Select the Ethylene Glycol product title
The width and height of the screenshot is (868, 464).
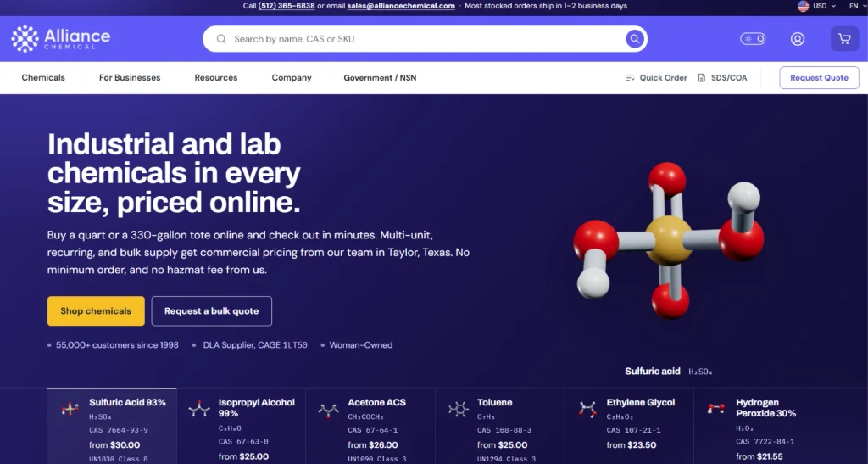click(641, 403)
